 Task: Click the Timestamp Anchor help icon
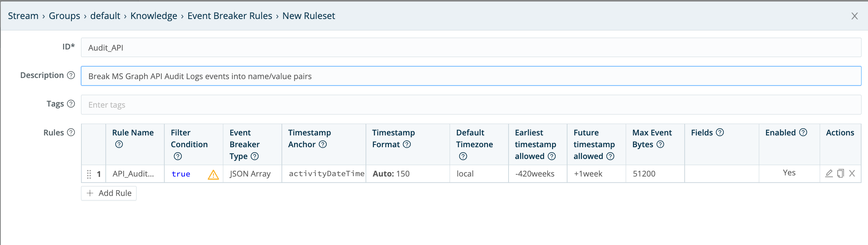322,145
